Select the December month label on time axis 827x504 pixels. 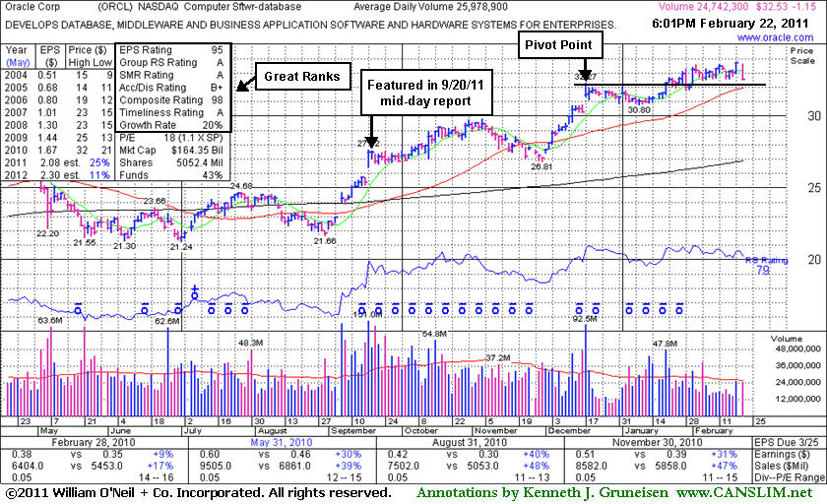click(569, 431)
